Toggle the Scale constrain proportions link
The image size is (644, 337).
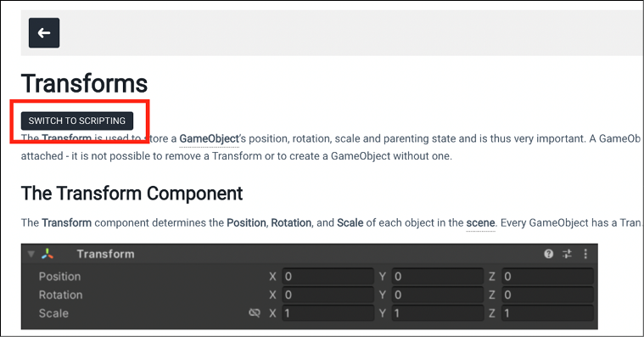(255, 313)
